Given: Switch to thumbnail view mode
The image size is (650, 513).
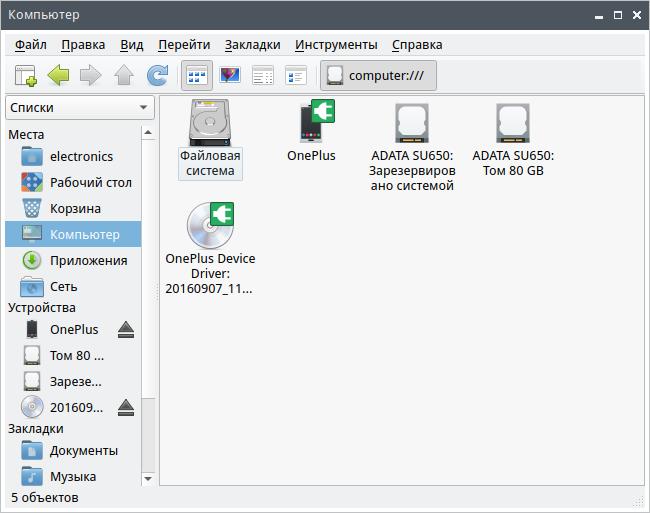Looking at the screenshot, I should (x=230, y=75).
